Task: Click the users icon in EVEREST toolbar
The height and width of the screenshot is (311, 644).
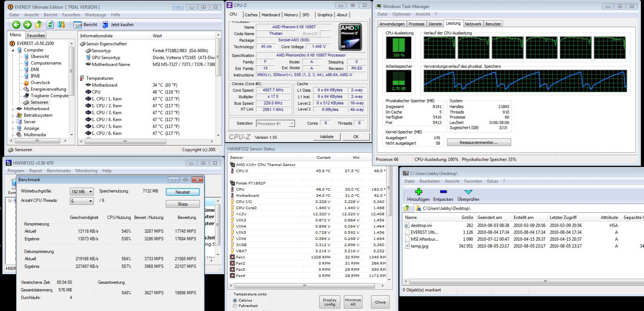Action: click(x=61, y=25)
